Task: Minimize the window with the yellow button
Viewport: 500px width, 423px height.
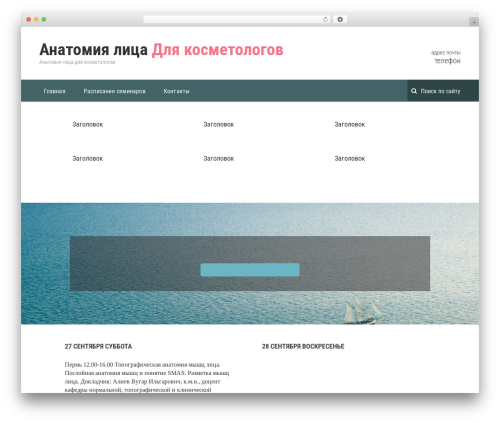Action: coord(36,20)
